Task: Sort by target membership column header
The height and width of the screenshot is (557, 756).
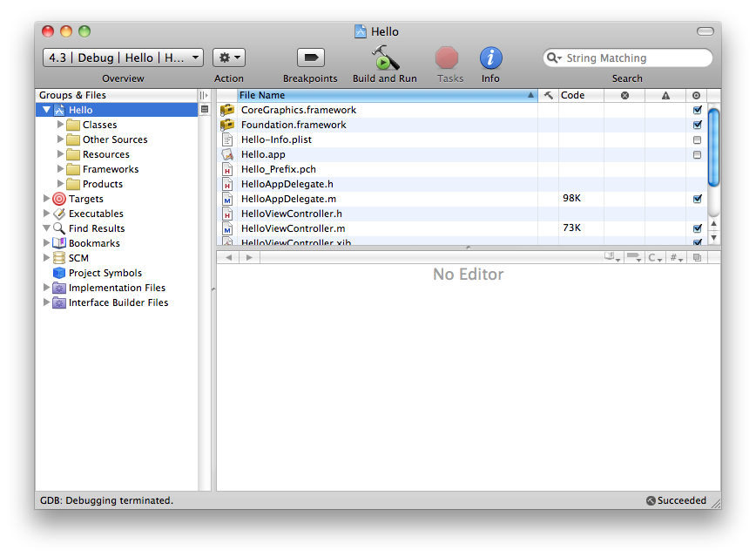Action: (x=696, y=95)
